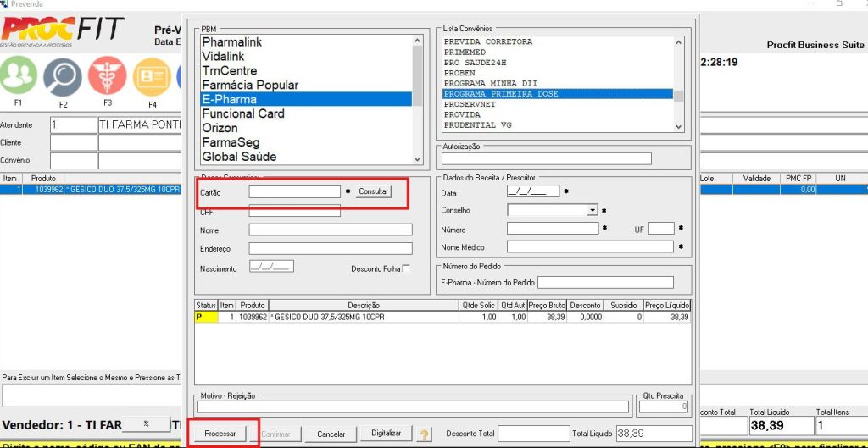Click the F3 caduceus medical icon

[108, 75]
